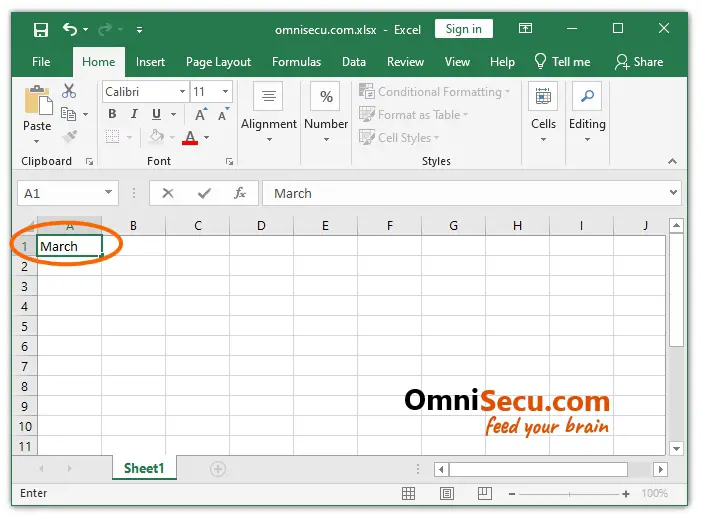Open the Alignment group menu

pyautogui.click(x=269, y=112)
